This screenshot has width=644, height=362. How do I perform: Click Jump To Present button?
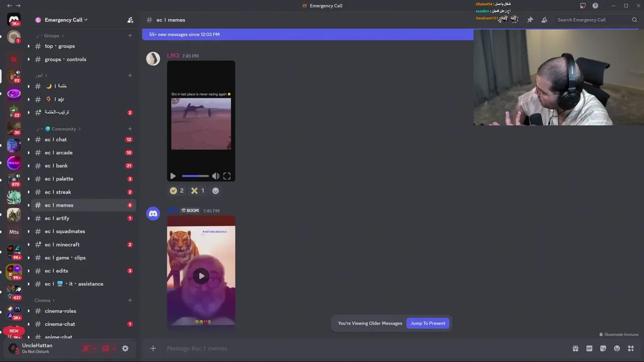pyautogui.click(x=428, y=323)
